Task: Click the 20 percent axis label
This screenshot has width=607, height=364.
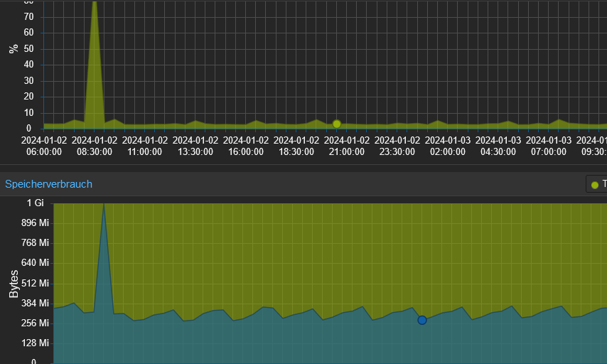Action: tap(28, 97)
